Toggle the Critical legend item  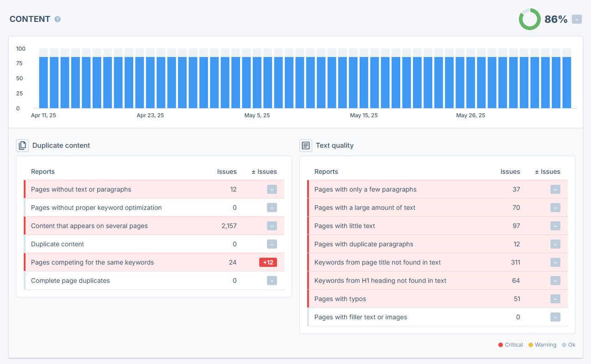(x=511, y=345)
